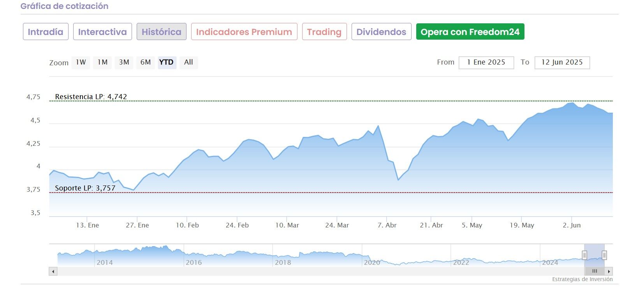The height and width of the screenshot is (299, 644).
Task: Switch to the Trading tab
Action: [324, 32]
